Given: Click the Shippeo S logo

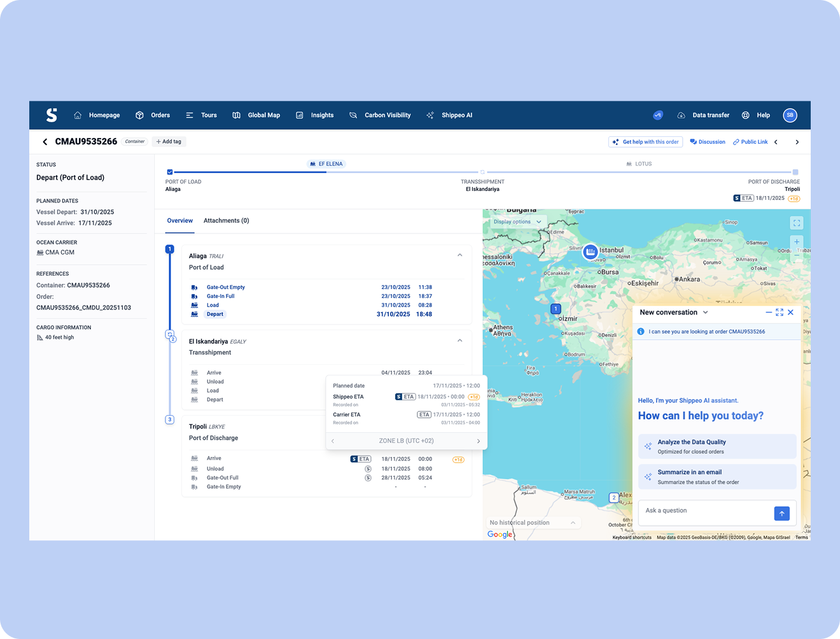Looking at the screenshot, I should [x=52, y=115].
